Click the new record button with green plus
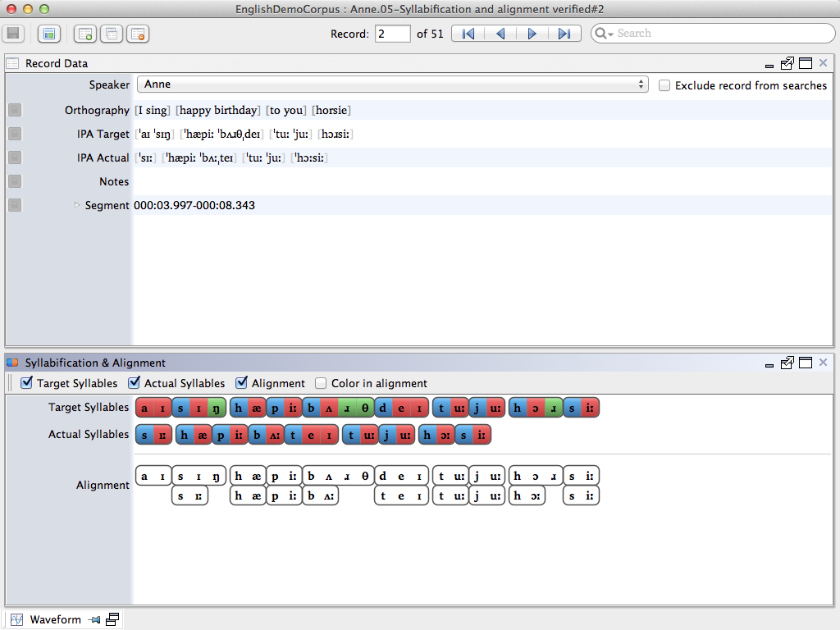 [84, 34]
